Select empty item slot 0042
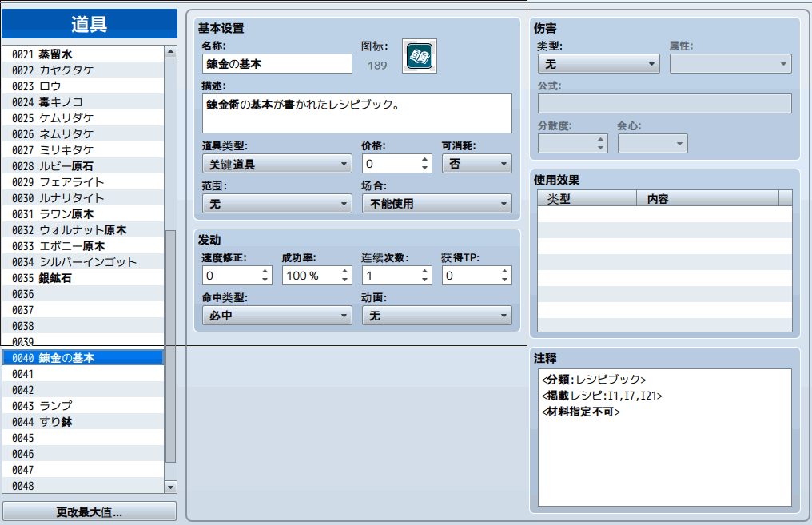Image resolution: width=812 pixels, height=525 pixels. tap(83, 390)
